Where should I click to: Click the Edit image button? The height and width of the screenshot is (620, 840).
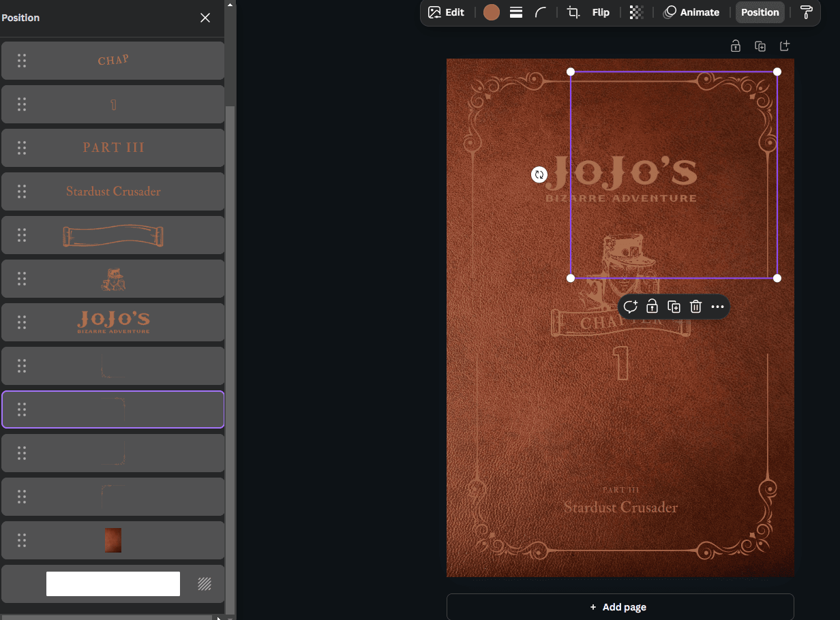click(x=446, y=12)
